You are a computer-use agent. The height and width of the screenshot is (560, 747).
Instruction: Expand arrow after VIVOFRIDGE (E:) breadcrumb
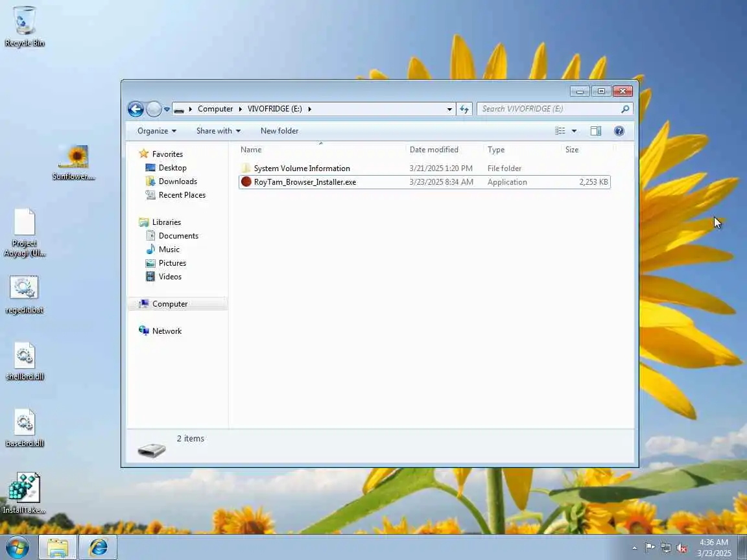(310, 109)
